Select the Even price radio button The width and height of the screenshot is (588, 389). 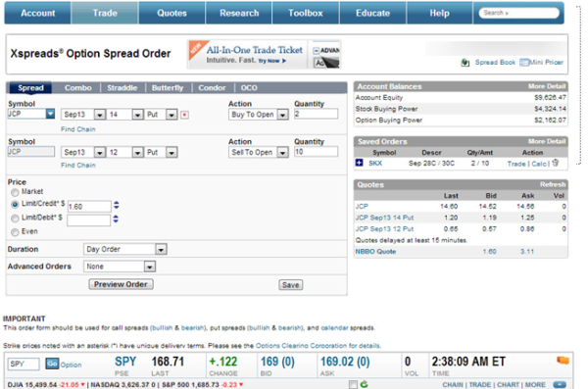[x=15, y=232]
